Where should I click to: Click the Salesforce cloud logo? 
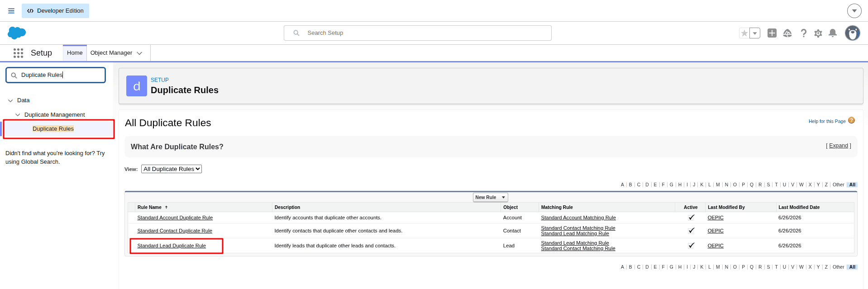17,33
